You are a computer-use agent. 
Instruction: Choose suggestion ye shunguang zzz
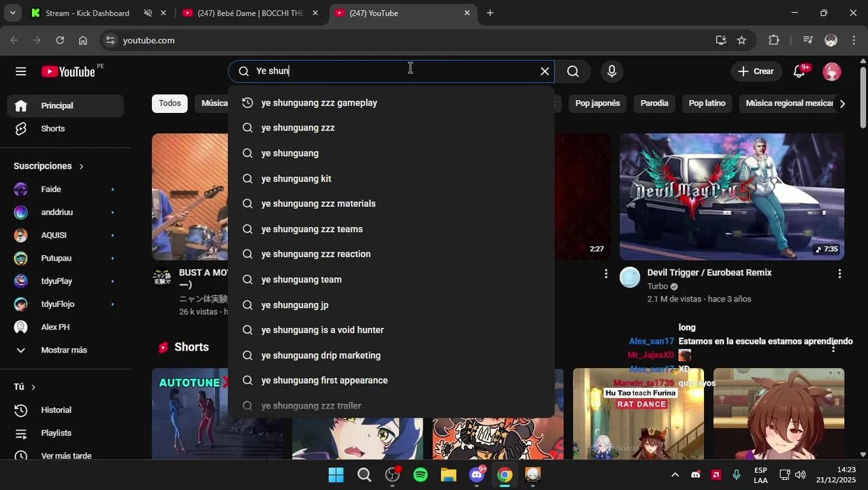391,128
